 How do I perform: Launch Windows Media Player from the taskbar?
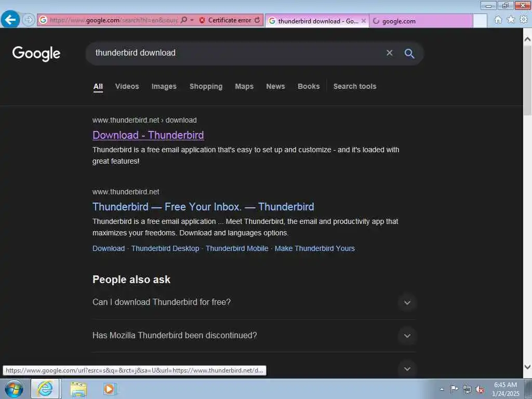pos(109,389)
